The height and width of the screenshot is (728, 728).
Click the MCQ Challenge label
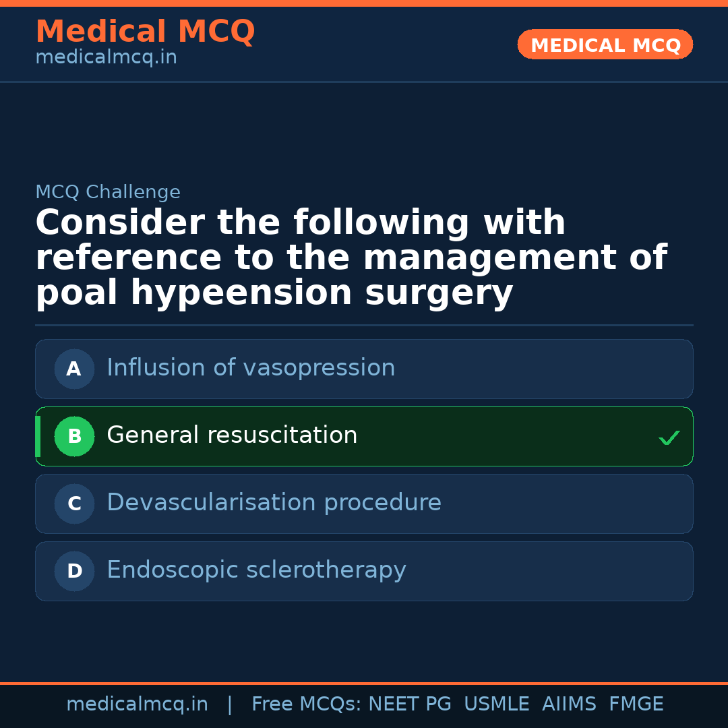pos(108,193)
